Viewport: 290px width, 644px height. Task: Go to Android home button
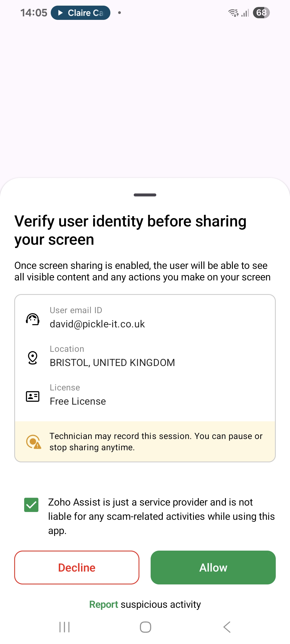click(145, 627)
